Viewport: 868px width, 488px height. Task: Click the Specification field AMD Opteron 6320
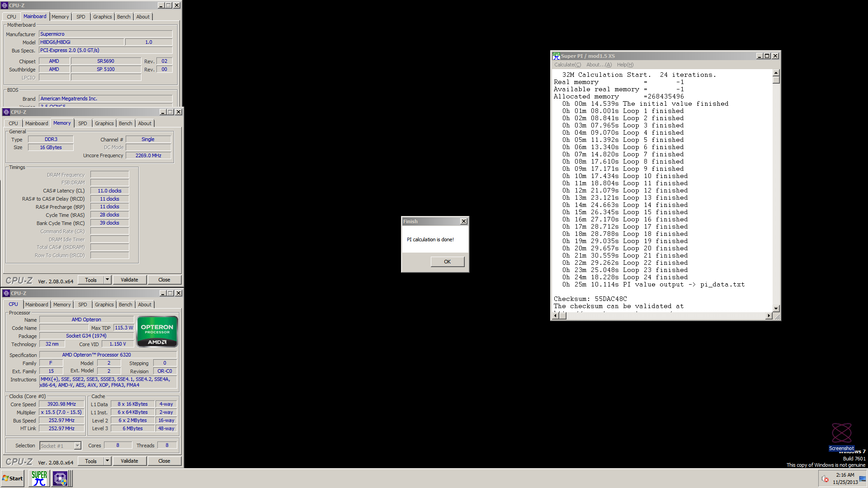coord(108,355)
